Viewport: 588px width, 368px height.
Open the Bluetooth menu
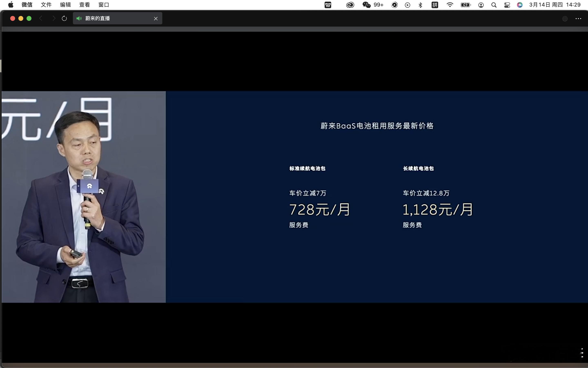420,5
